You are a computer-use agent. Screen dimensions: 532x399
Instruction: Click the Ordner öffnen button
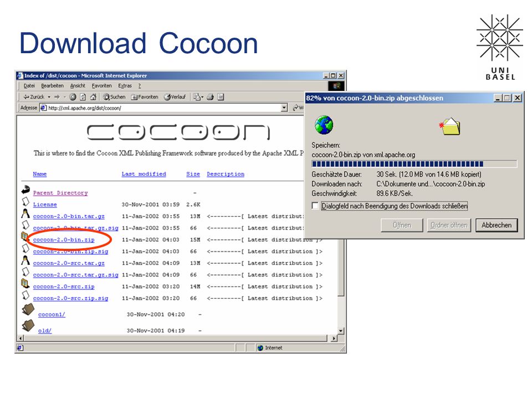coord(449,226)
